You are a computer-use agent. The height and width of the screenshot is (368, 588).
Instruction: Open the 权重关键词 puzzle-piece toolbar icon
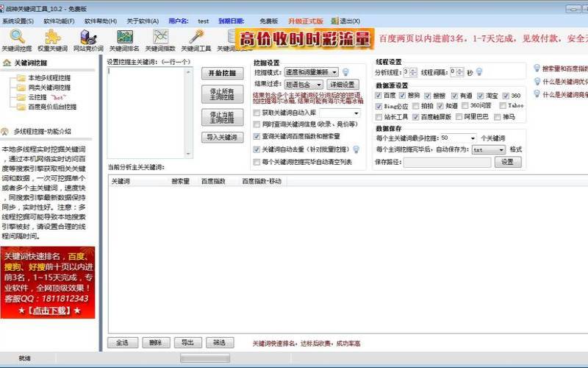click(x=53, y=37)
